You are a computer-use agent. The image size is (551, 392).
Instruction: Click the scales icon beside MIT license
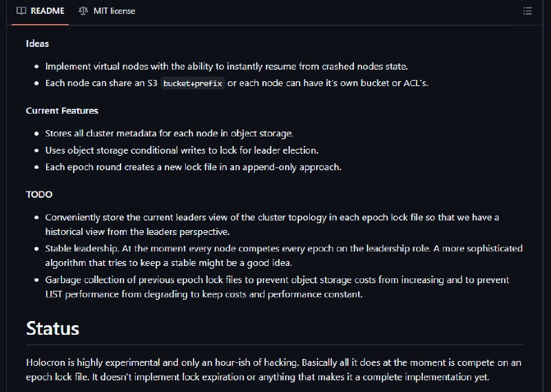83,11
